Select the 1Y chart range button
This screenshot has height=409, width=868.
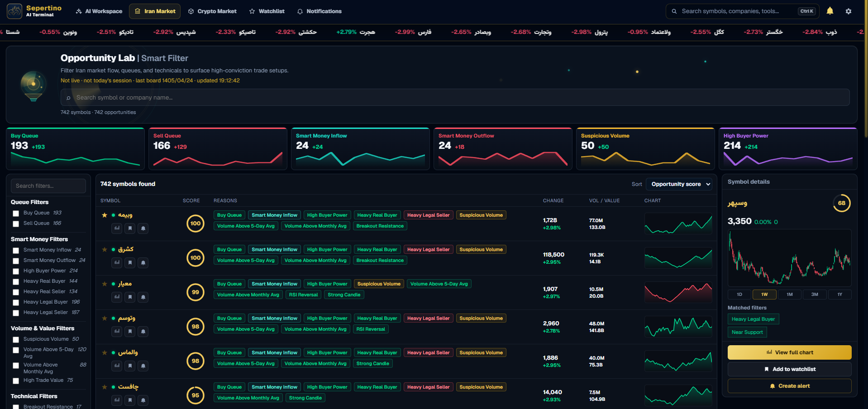coord(840,295)
